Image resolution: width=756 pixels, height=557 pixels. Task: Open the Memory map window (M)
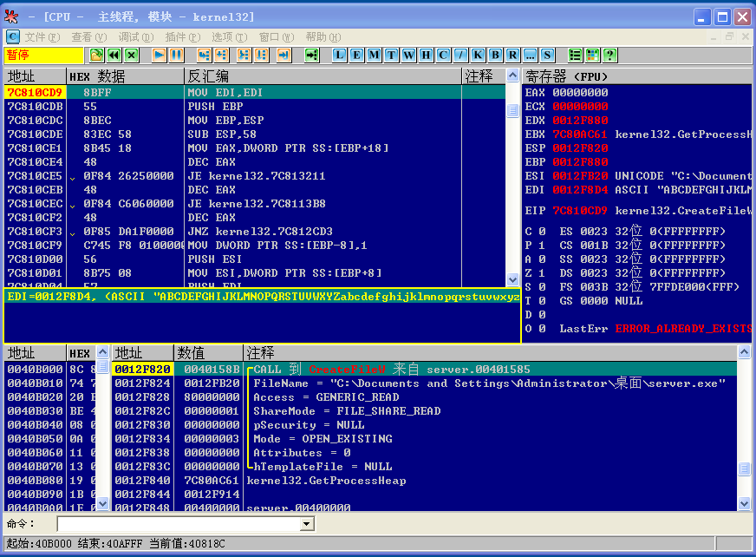click(375, 55)
